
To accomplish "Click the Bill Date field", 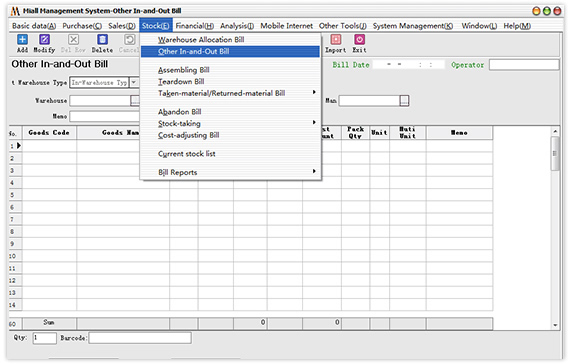I will 409,65.
